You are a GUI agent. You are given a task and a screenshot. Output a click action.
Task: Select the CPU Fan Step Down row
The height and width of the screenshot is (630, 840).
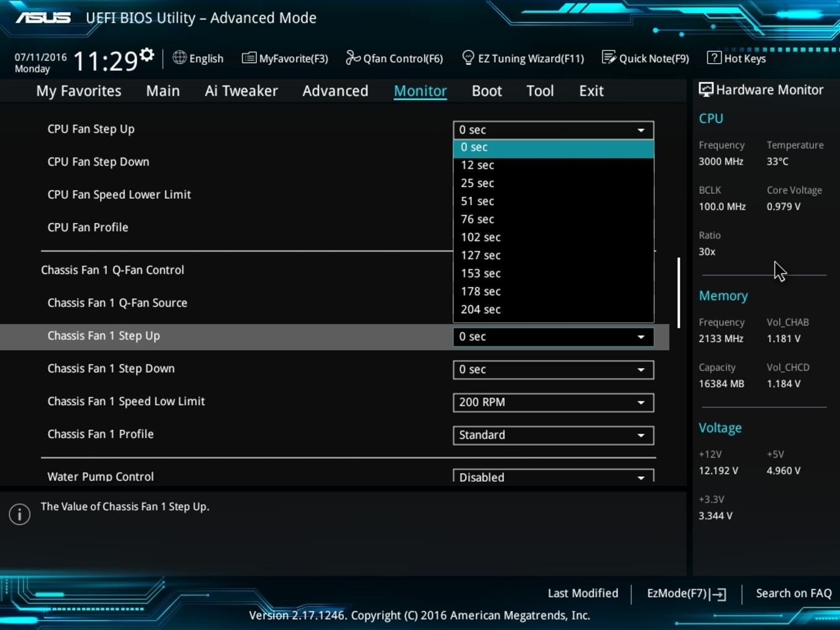98,162
